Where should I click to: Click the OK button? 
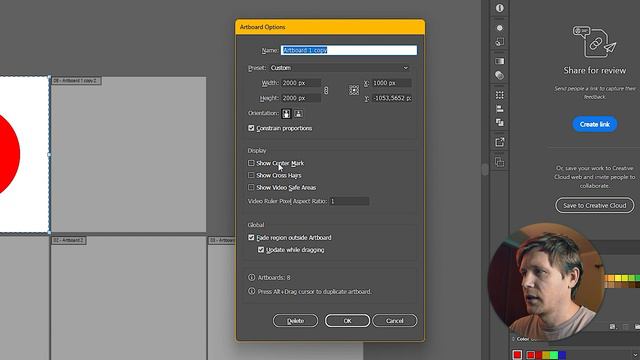[x=347, y=320]
